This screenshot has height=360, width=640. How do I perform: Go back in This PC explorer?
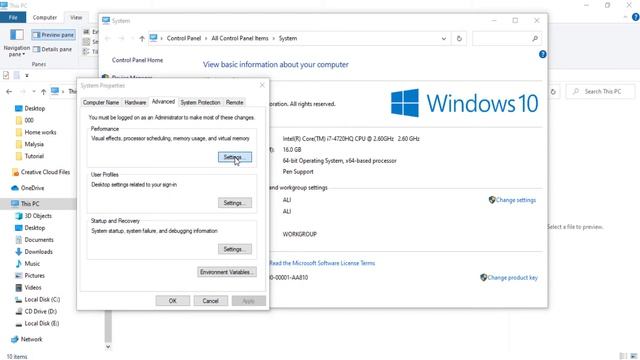[9, 91]
